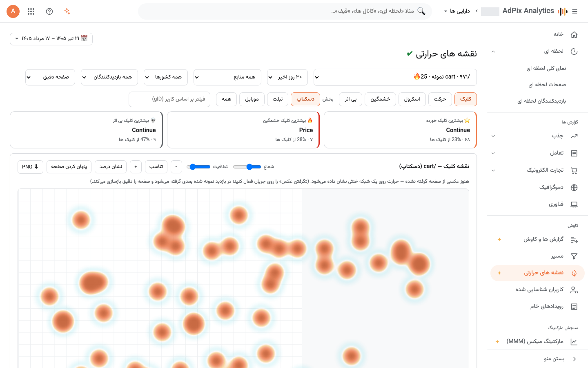Screen dimensions: 588x368
Task: Open the همه کشورها dropdown
Action: click(166, 77)
